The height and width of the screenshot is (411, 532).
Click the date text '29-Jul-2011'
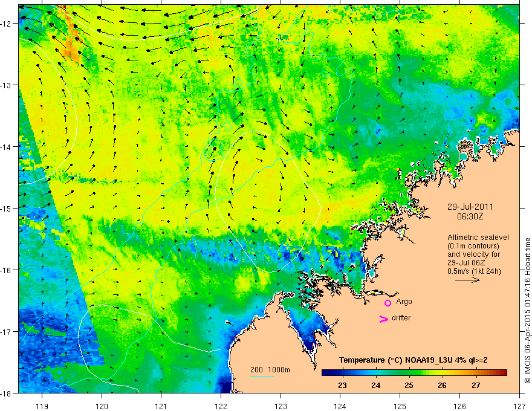tap(470, 207)
